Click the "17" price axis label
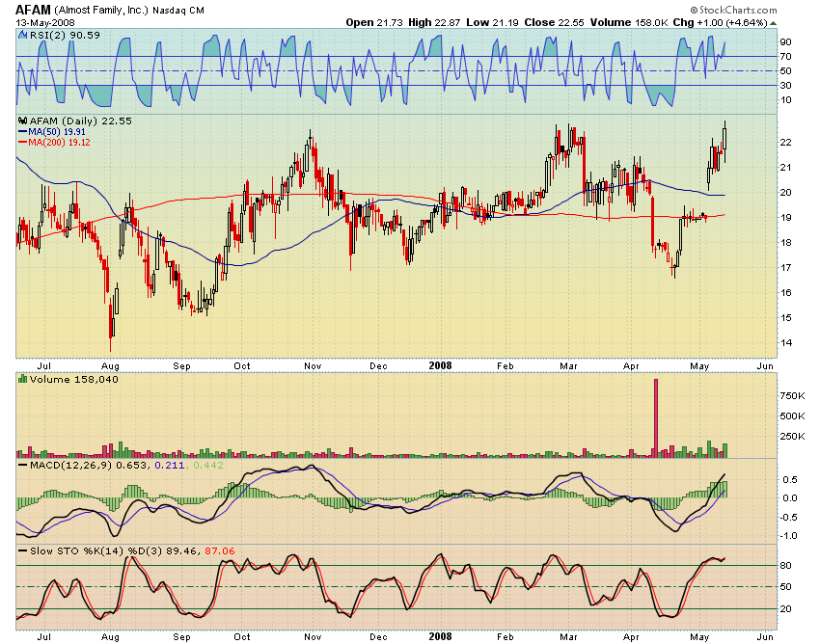820x644 pixels. (x=785, y=268)
